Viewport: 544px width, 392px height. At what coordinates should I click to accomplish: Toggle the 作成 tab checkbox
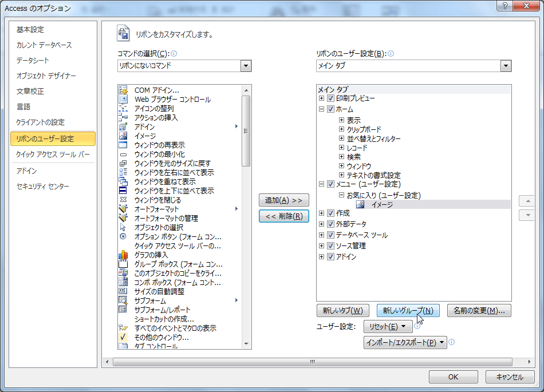330,213
